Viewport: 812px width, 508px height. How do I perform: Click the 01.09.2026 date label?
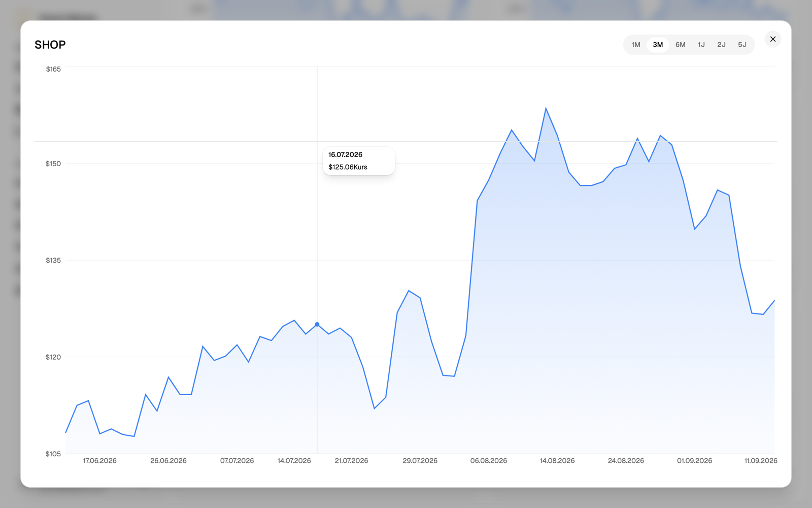695,461
